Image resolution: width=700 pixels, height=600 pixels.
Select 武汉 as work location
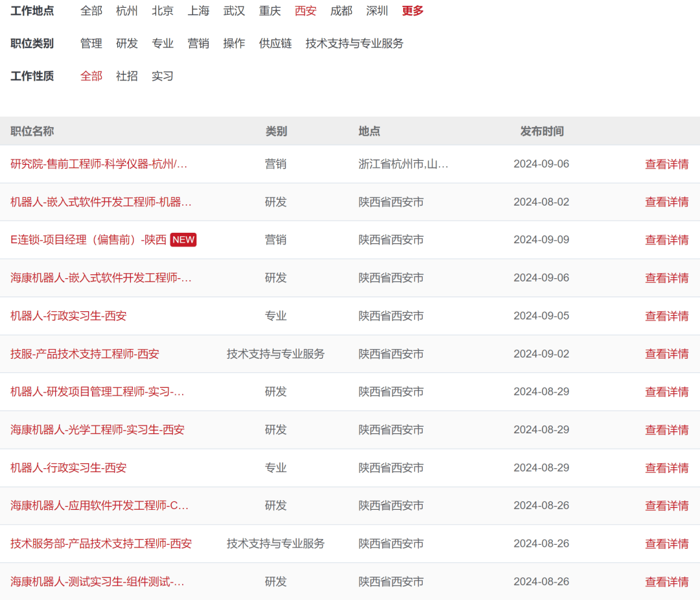[234, 11]
